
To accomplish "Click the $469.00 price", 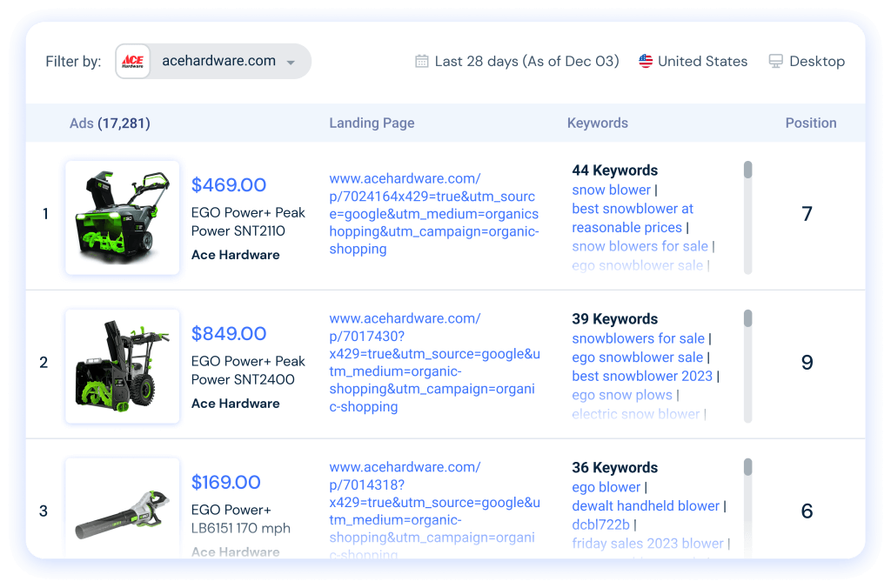I will (229, 185).
